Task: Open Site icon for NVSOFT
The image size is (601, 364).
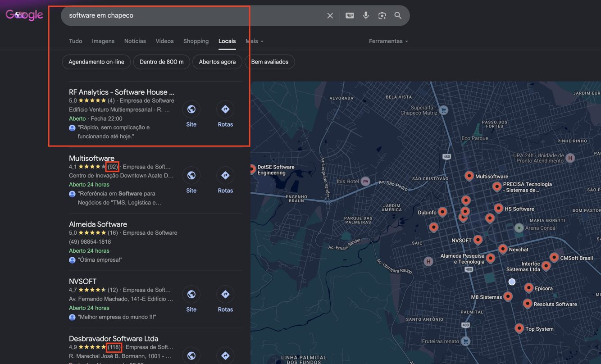Action: (191, 294)
